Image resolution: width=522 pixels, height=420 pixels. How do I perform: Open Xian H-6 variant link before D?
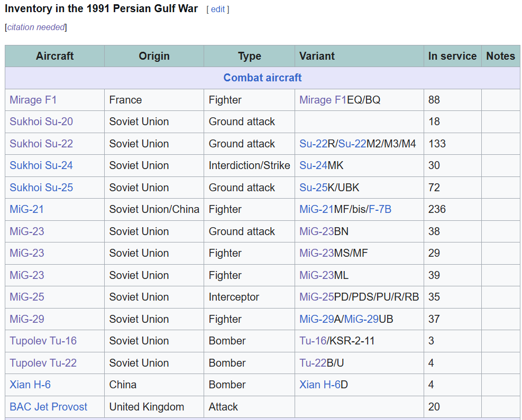pos(319,385)
